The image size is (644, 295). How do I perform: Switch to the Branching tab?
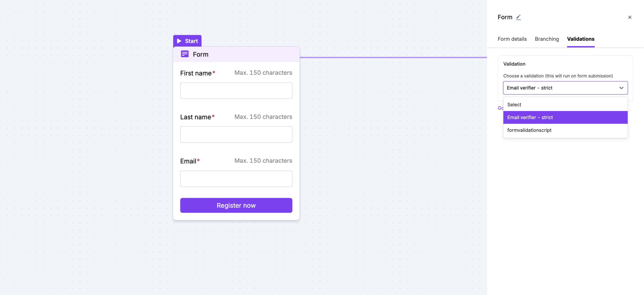pyautogui.click(x=547, y=39)
